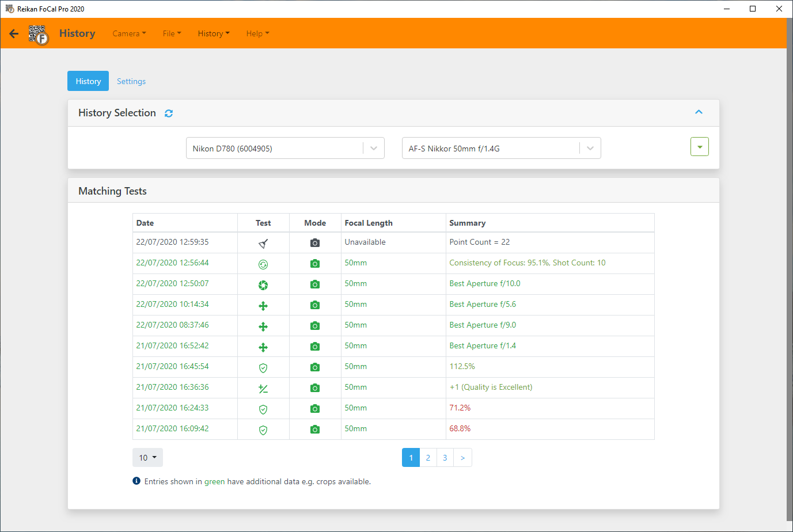The image size is (793, 532).
Task: Click the red 71.2% result
Action: point(460,408)
